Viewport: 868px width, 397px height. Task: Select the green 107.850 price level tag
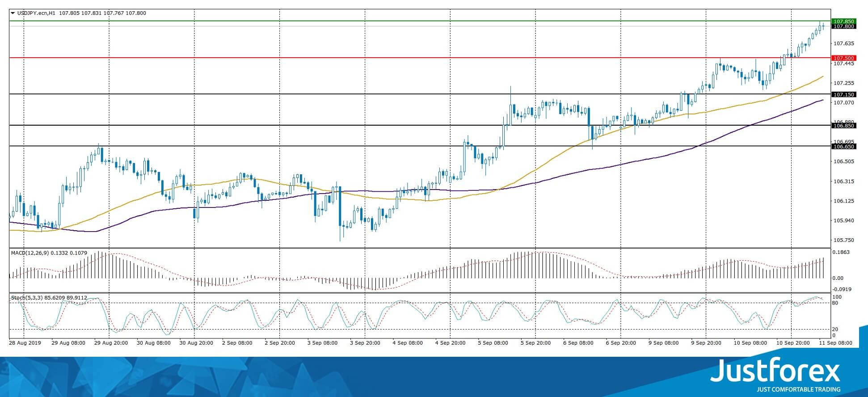[x=843, y=21]
